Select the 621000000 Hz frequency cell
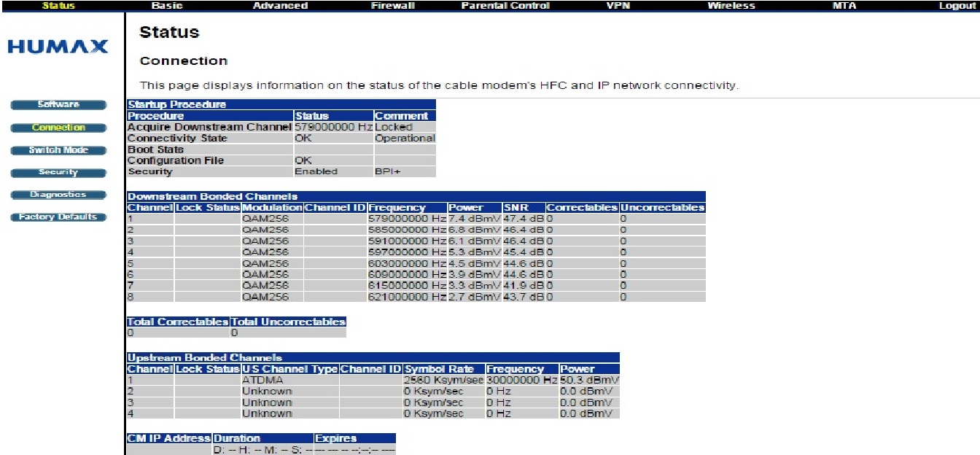Viewport: 980px width, 455px height. pos(407,297)
